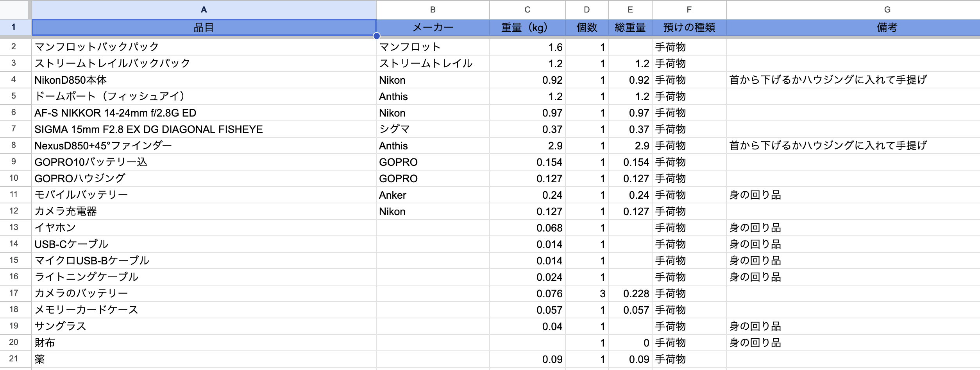Viewport: 980px width, 370px height.
Task: Click the Anker manufacturer cell
Action: click(433, 195)
